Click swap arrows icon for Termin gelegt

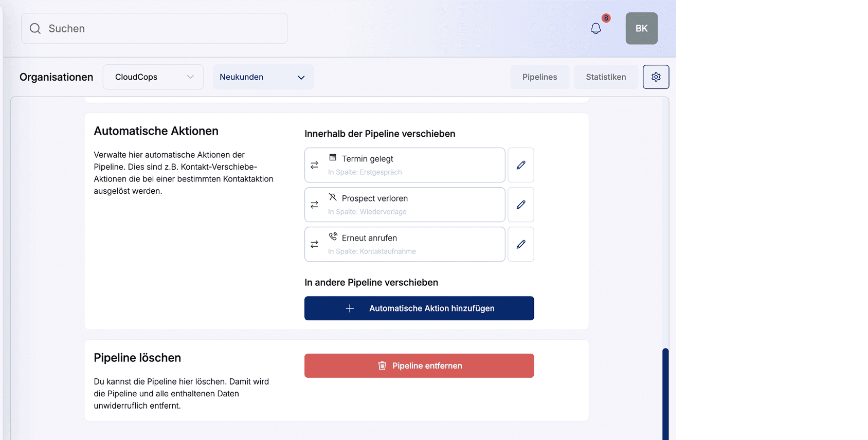coord(314,165)
